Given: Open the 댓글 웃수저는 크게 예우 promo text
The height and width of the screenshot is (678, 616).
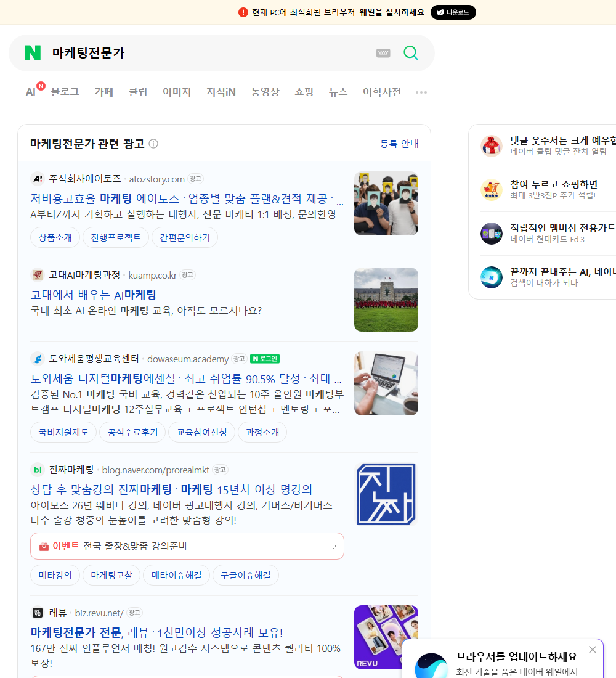Looking at the screenshot, I should pos(563,141).
